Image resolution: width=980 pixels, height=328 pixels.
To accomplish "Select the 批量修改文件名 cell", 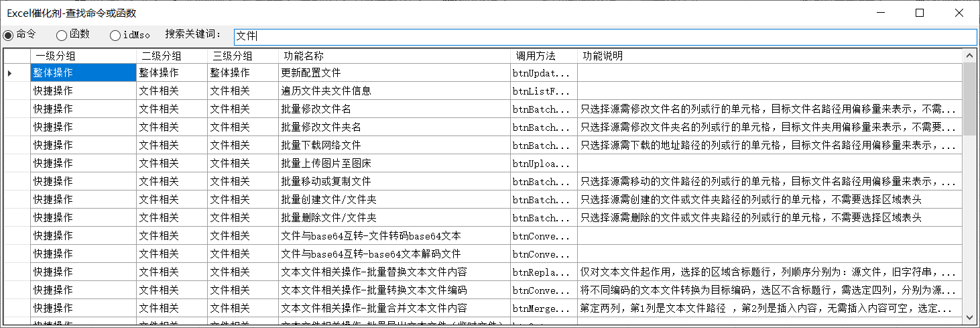I will (395, 109).
